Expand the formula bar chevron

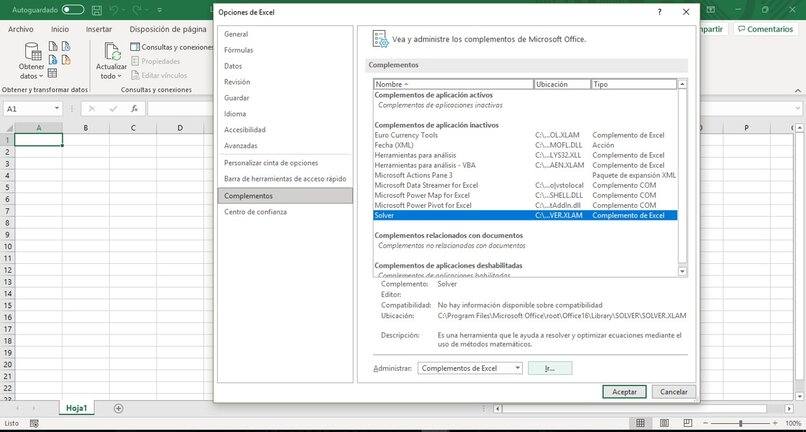(x=797, y=109)
